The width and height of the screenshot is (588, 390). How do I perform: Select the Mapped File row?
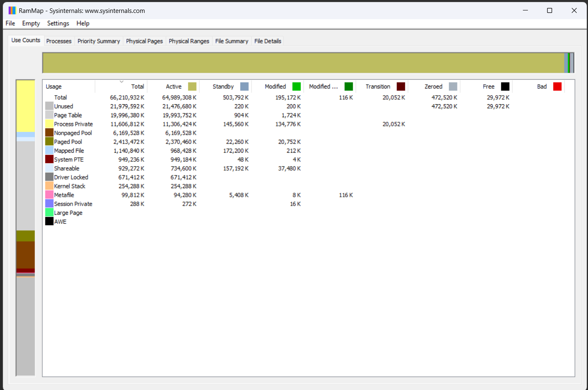(69, 151)
